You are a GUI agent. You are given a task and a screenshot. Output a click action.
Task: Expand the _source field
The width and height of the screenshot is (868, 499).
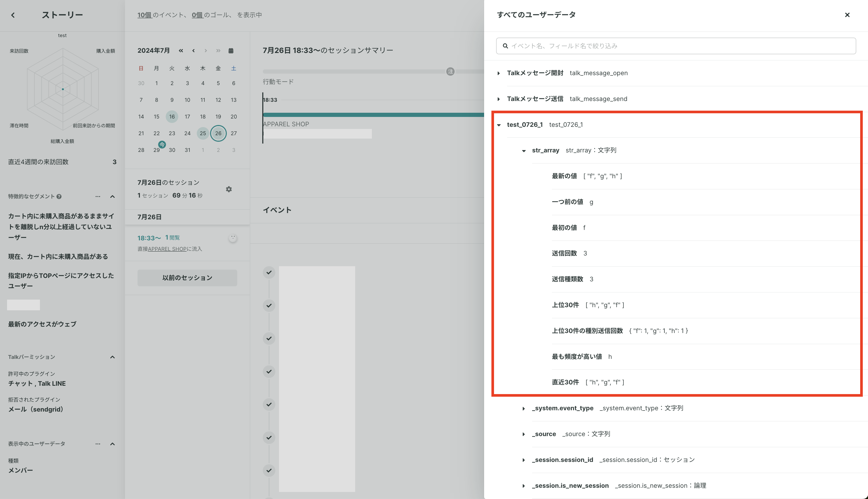[x=524, y=434]
